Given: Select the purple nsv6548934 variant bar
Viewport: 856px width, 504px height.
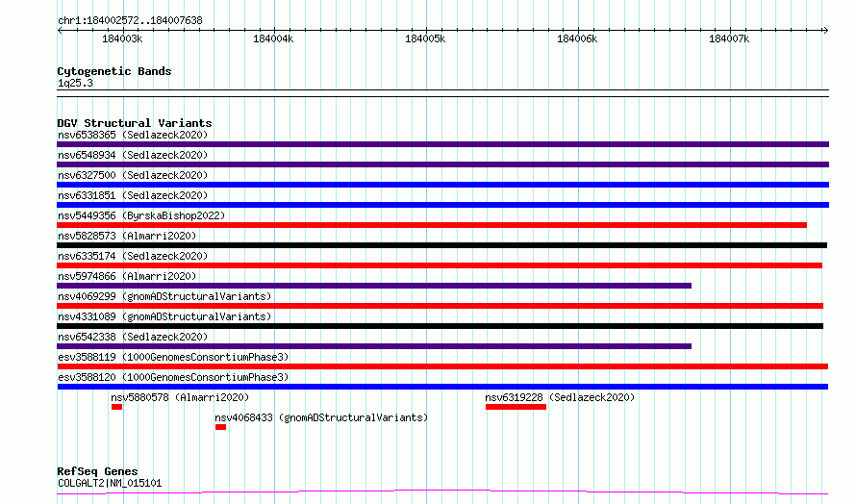Looking at the screenshot, I should 442,164.
